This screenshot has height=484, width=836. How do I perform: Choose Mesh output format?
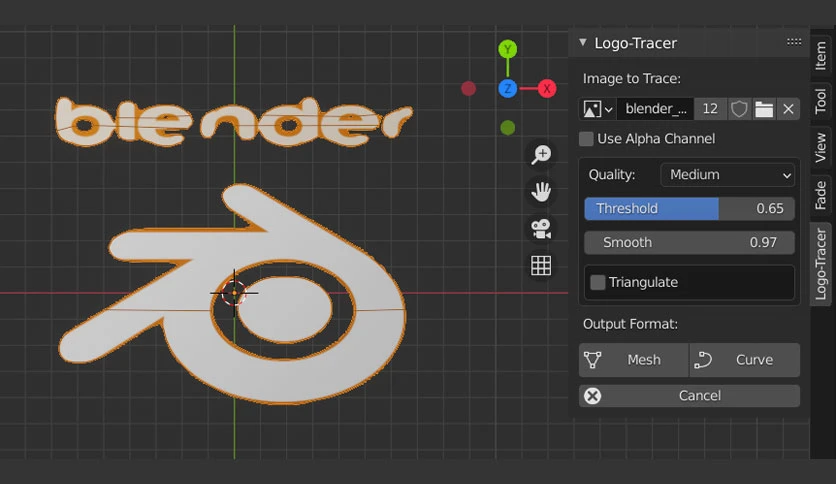tap(634, 360)
